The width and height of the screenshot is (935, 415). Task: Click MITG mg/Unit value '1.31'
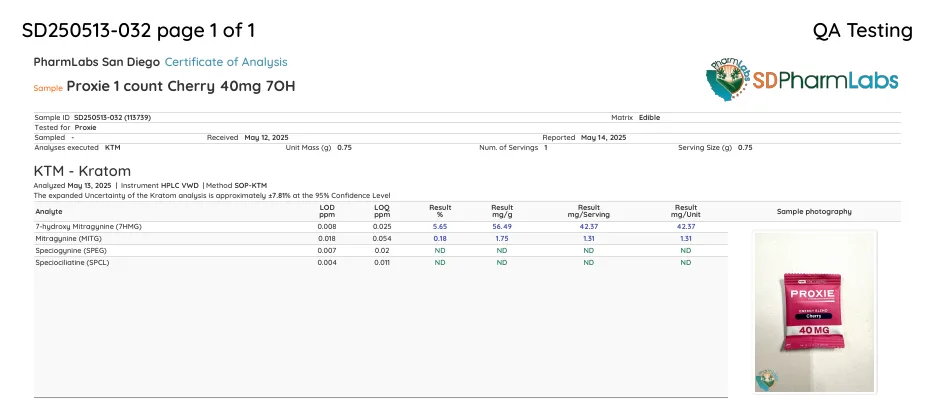pos(686,239)
